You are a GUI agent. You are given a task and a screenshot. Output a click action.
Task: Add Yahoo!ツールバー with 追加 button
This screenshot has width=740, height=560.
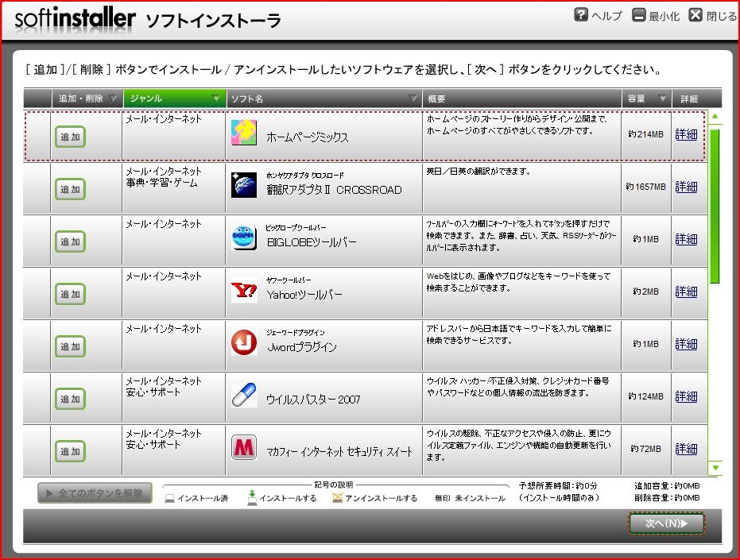70,294
